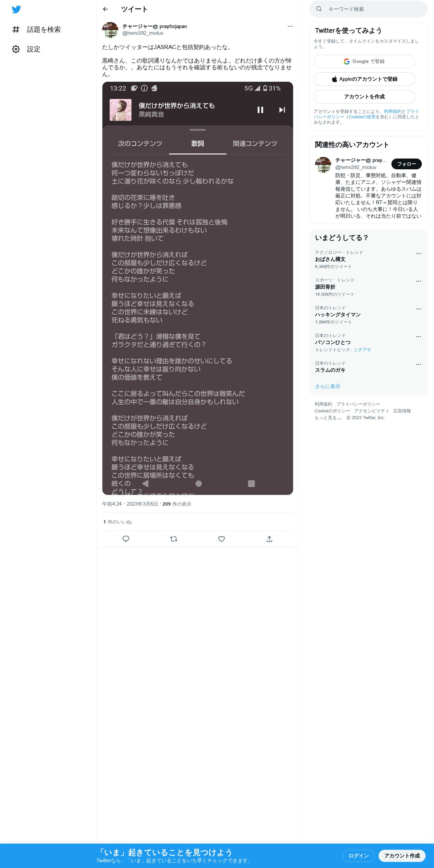Go back with the arrow icon
This screenshot has width=434, height=868.
click(105, 9)
